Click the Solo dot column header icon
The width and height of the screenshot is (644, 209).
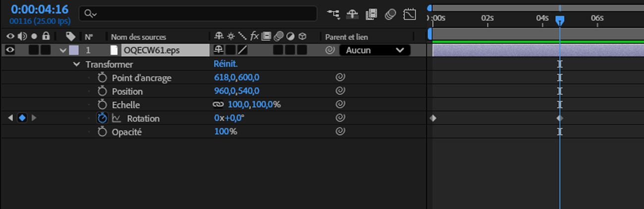click(x=34, y=36)
